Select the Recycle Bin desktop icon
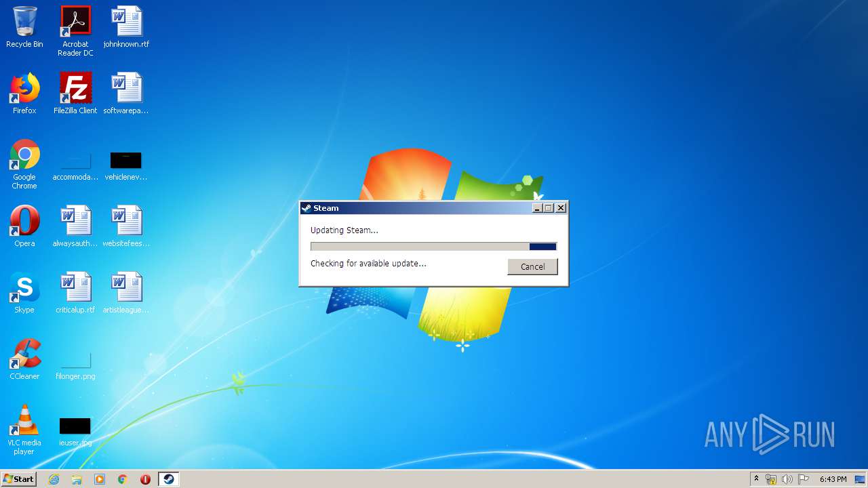The height and width of the screenshot is (488, 868). click(24, 27)
